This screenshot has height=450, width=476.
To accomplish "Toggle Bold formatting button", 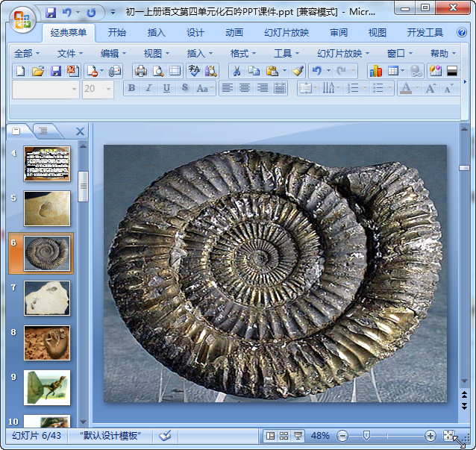I will [132, 88].
